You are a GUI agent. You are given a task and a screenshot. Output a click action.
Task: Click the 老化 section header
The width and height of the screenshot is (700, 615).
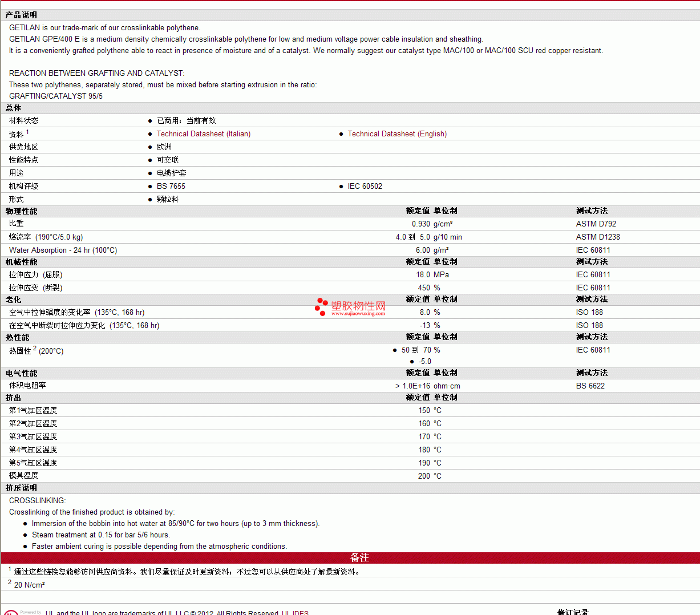(x=14, y=300)
